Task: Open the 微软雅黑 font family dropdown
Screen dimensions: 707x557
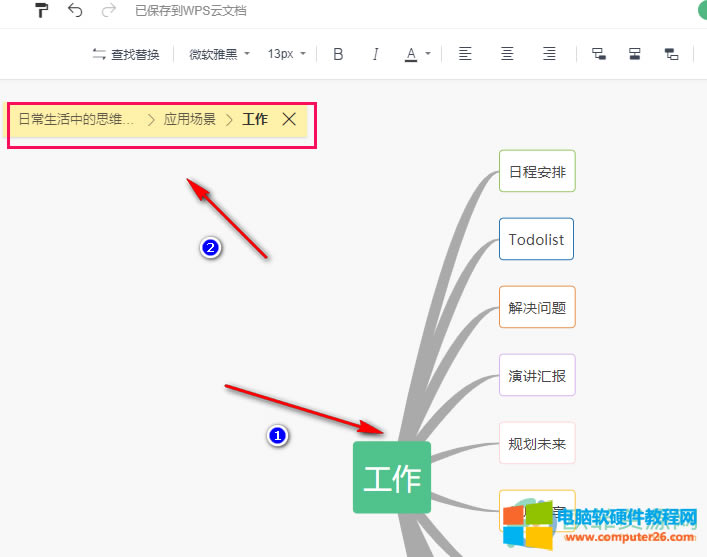Action: [220, 54]
